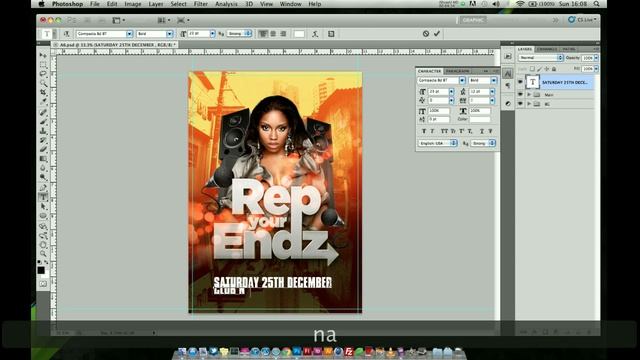Screen dimensions: 640x360
Task: Select the Move tool in the toolbox
Action: coord(43,55)
